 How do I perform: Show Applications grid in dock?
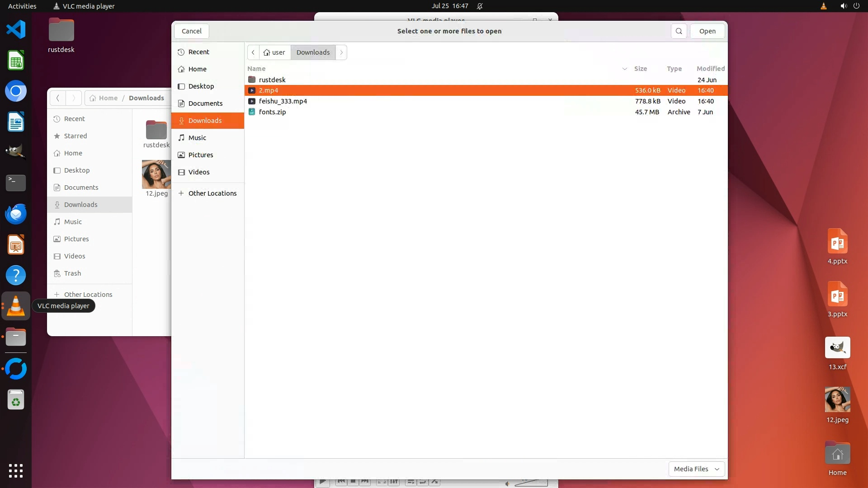point(16,470)
